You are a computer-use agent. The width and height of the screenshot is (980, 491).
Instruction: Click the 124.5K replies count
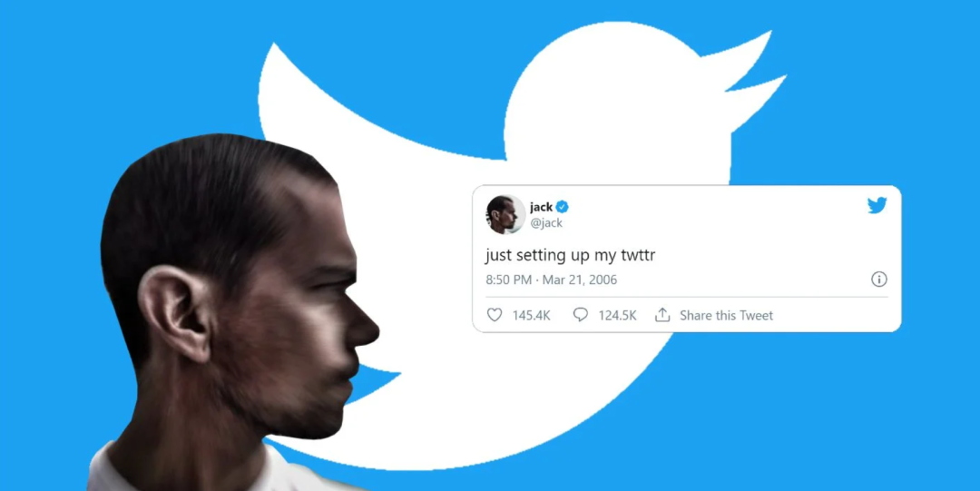618,315
